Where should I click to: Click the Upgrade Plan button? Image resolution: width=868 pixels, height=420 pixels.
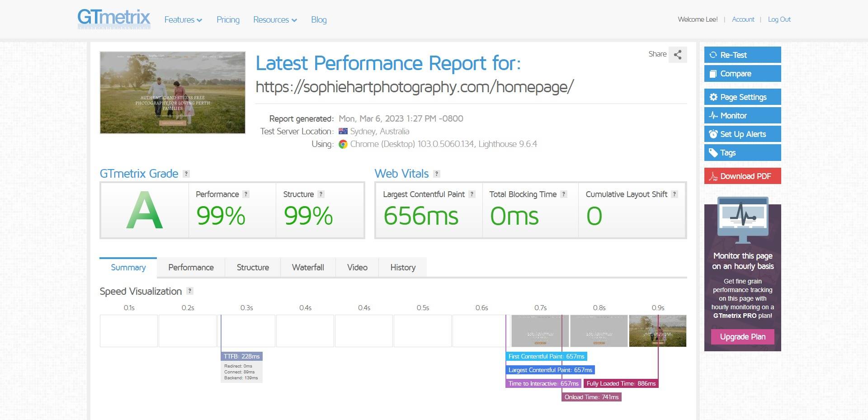click(742, 337)
